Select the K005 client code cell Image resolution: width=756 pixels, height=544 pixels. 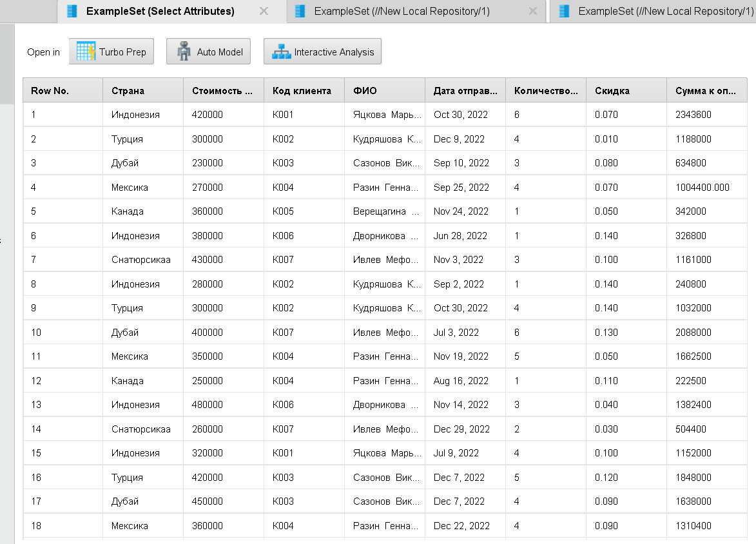pyautogui.click(x=304, y=211)
